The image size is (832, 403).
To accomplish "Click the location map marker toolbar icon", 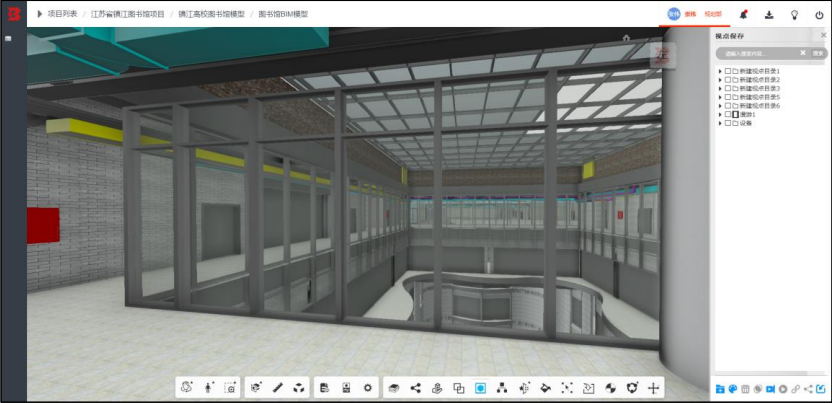I will click(437, 388).
